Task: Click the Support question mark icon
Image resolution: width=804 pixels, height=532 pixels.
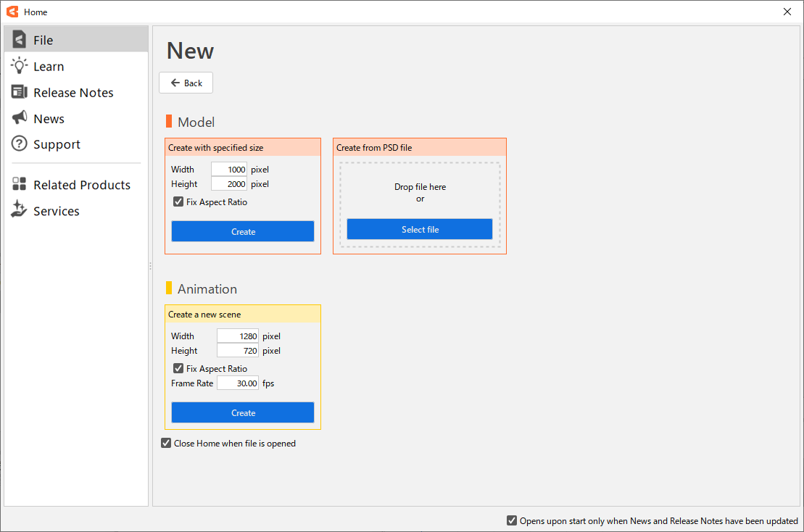Action: (20, 144)
